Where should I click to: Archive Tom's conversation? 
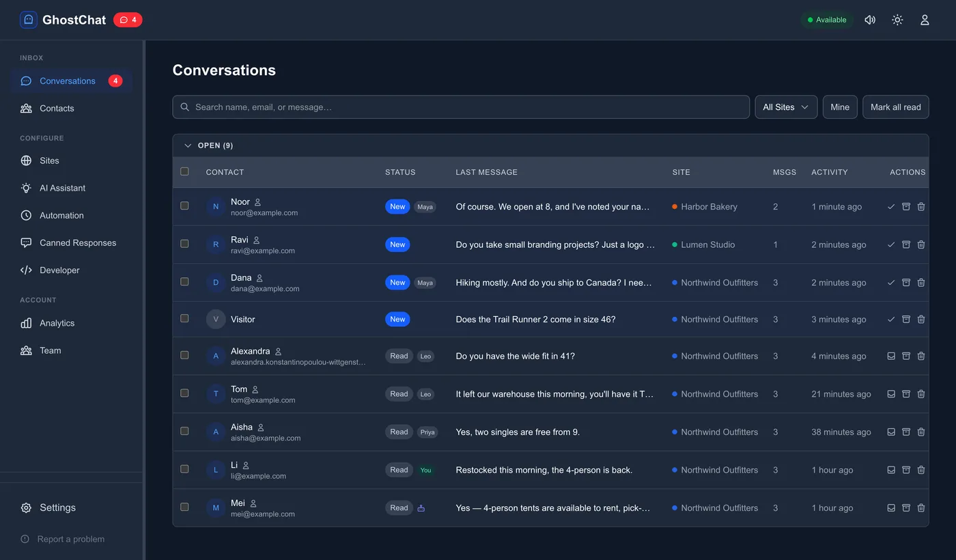pyautogui.click(x=906, y=394)
